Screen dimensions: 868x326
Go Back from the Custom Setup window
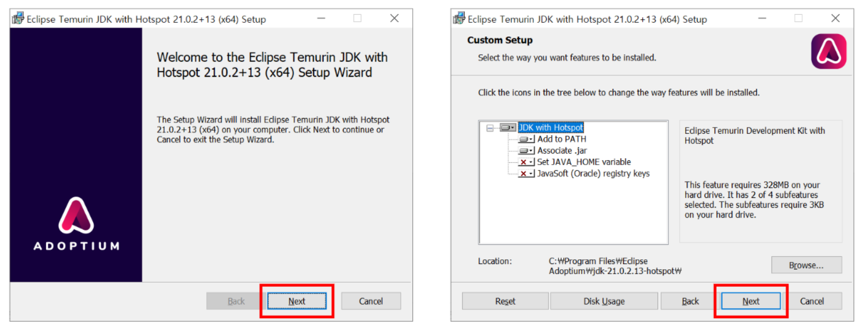690,301
